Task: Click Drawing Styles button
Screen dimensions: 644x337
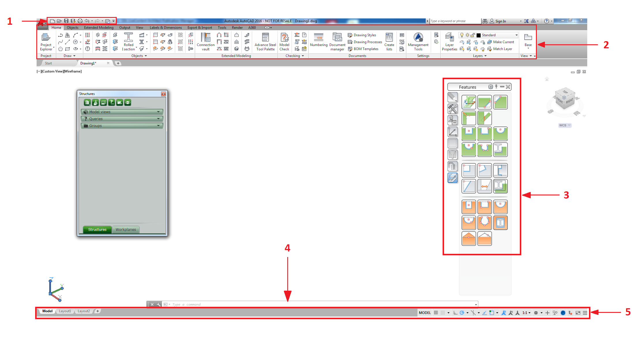Action: [x=362, y=35]
